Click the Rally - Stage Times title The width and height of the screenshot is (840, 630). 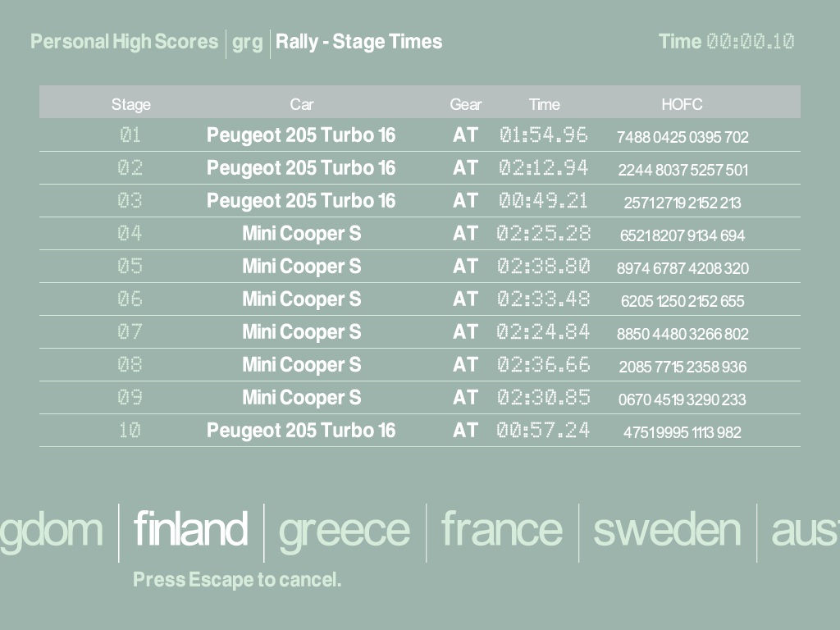358,42
